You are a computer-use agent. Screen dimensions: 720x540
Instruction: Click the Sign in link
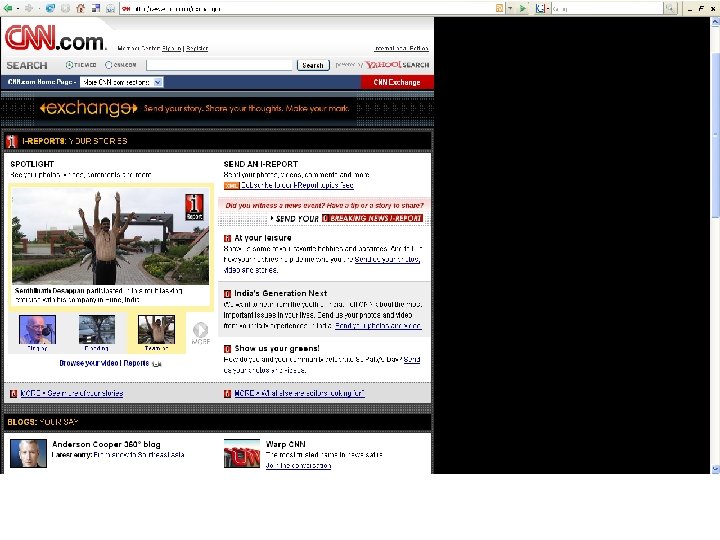coord(171,48)
